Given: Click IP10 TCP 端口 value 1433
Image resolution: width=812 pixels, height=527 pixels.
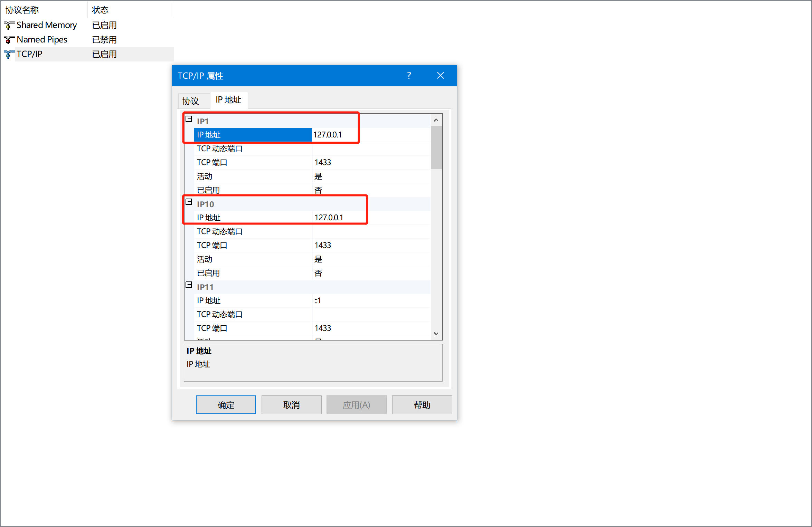Looking at the screenshot, I should 323,245.
